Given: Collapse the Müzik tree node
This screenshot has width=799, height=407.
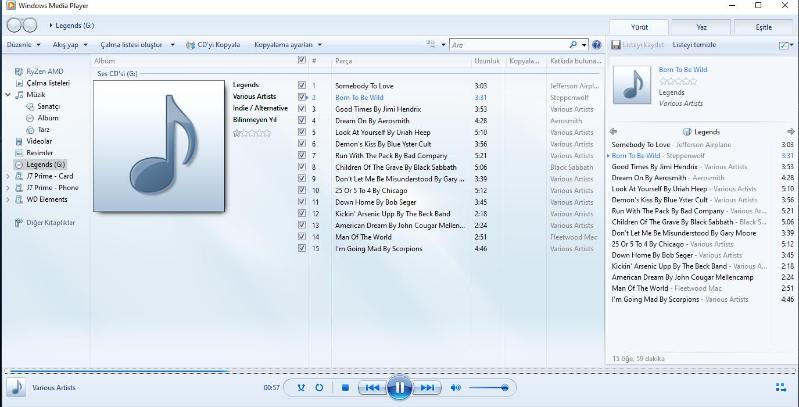Looking at the screenshot, I should click(8, 95).
